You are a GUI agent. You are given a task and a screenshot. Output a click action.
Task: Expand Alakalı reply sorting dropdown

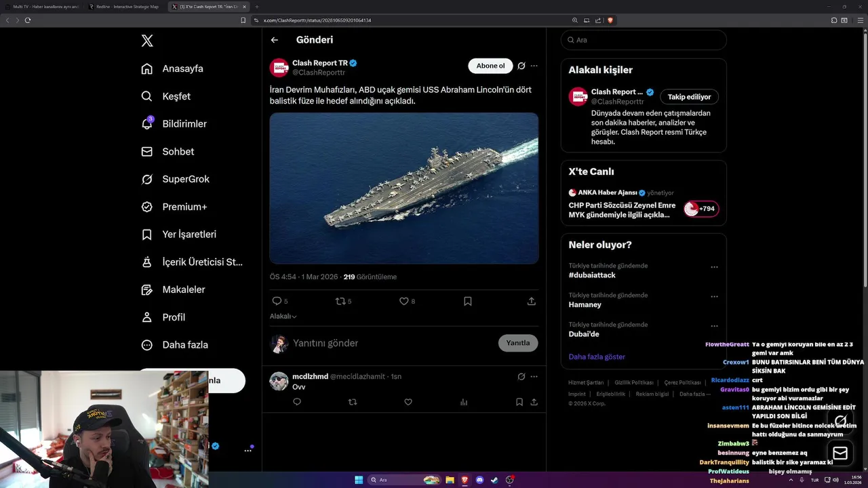coord(283,317)
